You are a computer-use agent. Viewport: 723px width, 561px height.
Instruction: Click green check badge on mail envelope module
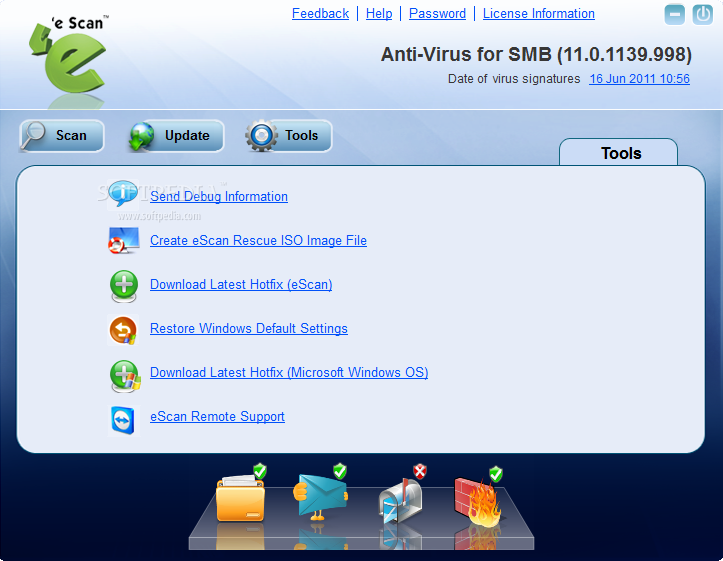point(340,471)
